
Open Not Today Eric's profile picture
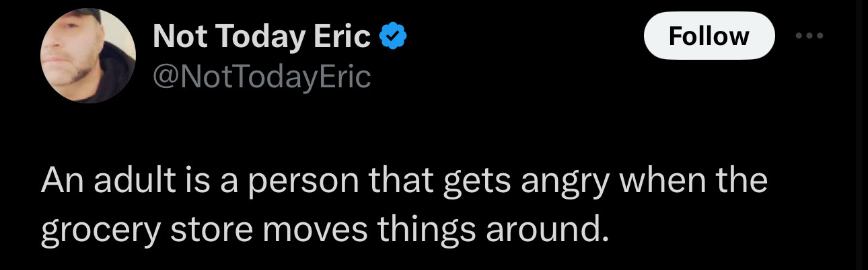(x=88, y=56)
